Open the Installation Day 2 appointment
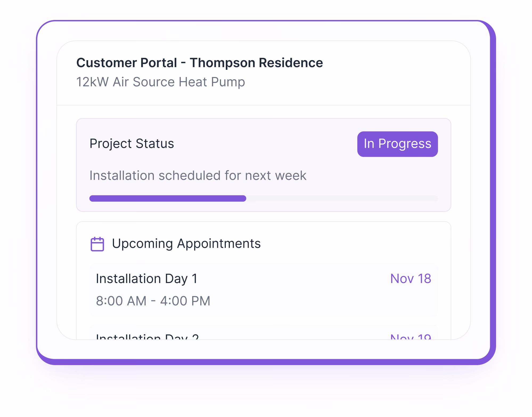The width and height of the screenshot is (532, 417). click(264, 337)
